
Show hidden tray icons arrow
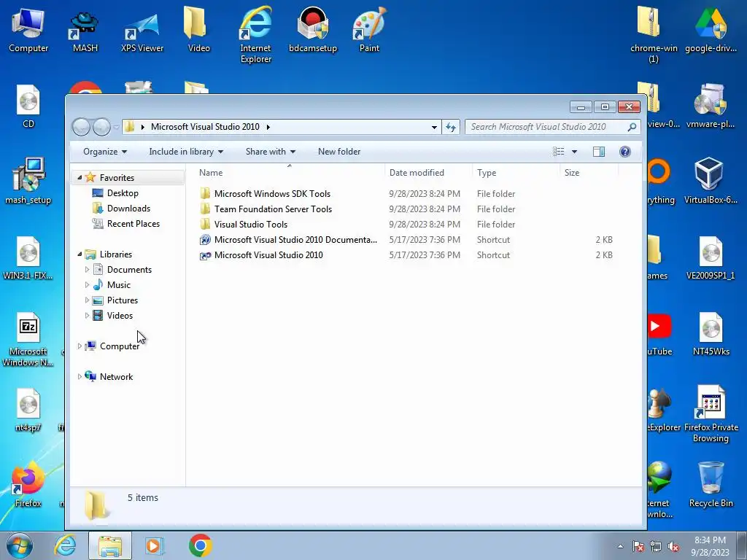point(620,546)
